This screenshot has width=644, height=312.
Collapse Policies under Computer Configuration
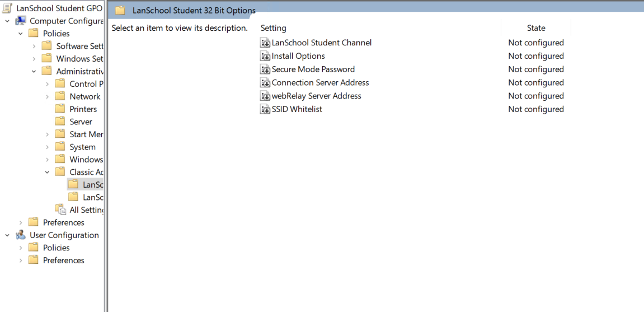(21, 34)
